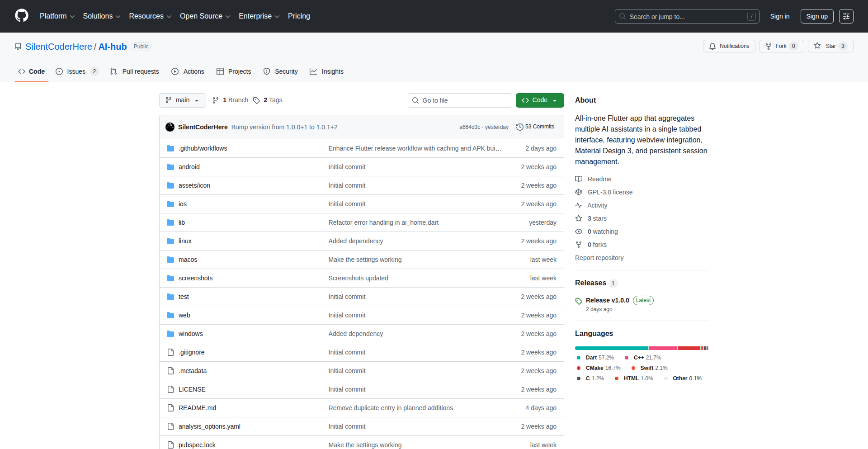Expand the Platform menu
This screenshot has height=449, width=868.
point(57,16)
